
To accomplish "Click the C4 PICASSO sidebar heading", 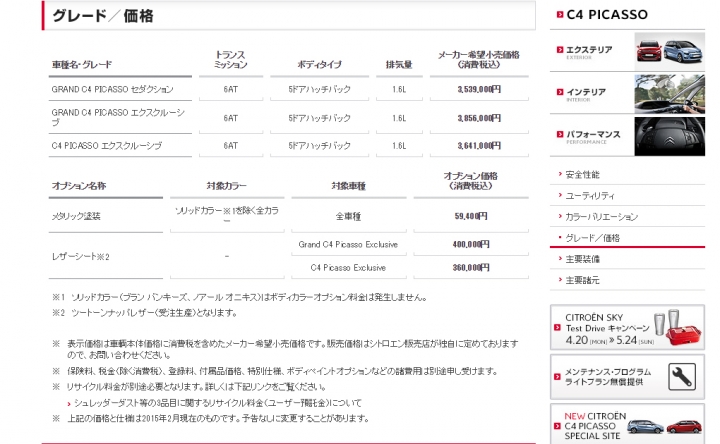I will click(607, 15).
